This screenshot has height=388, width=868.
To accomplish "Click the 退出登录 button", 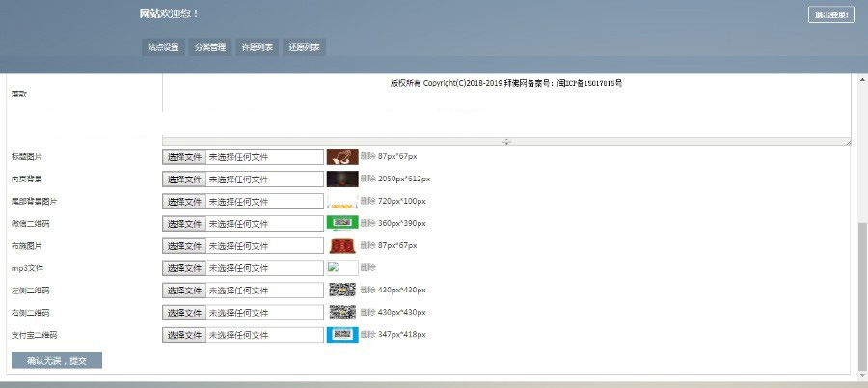I will pos(831,14).
